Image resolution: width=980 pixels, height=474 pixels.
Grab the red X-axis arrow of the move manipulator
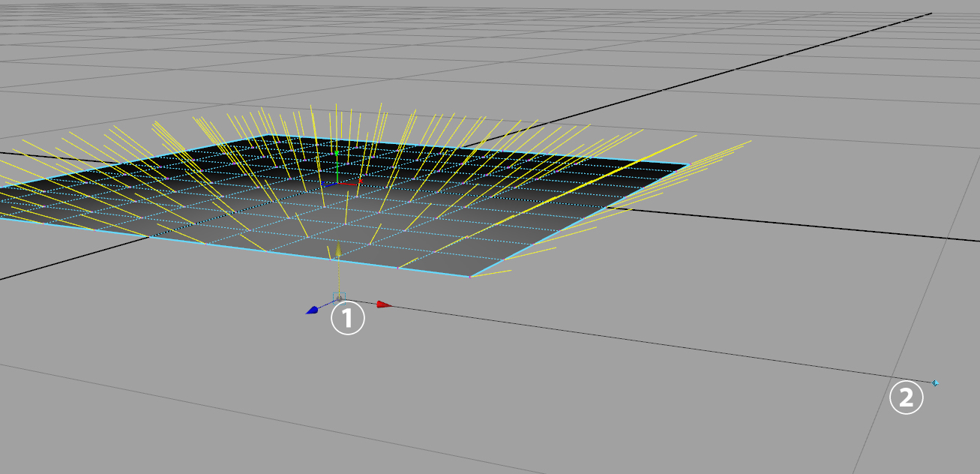[x=384, y=304]
